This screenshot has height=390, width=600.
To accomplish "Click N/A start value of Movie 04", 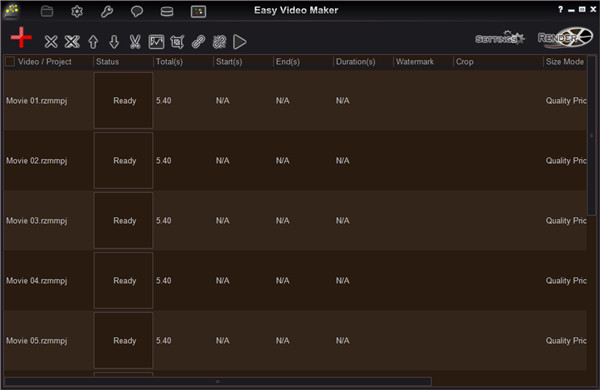I will tap(222, 281).
